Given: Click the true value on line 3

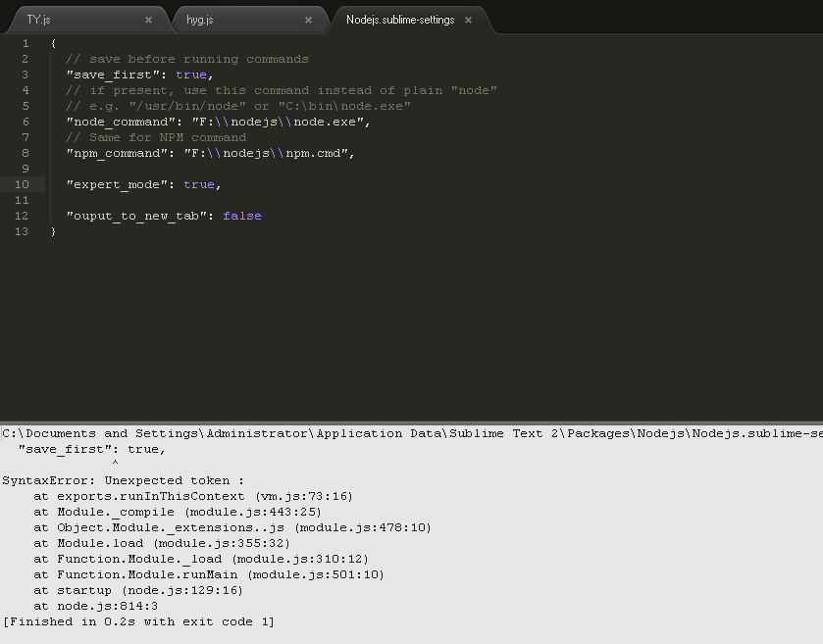Looking at the screenshot, I should (191, 75).
